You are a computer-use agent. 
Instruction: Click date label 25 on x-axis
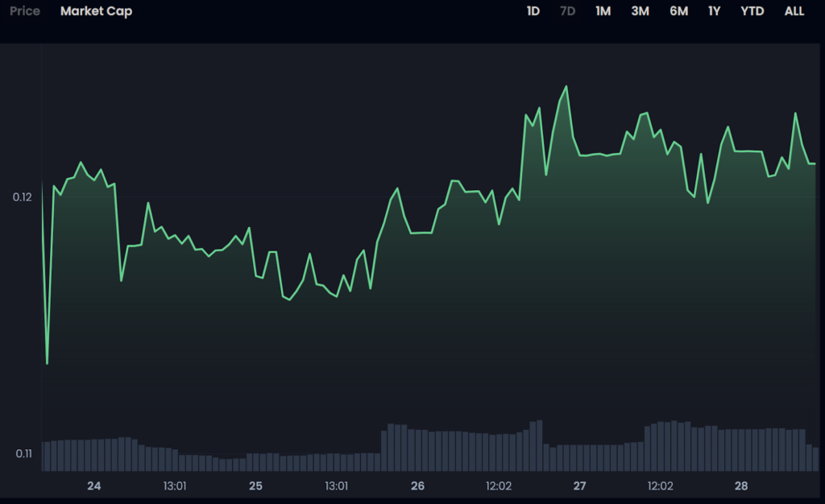[255, 486]
